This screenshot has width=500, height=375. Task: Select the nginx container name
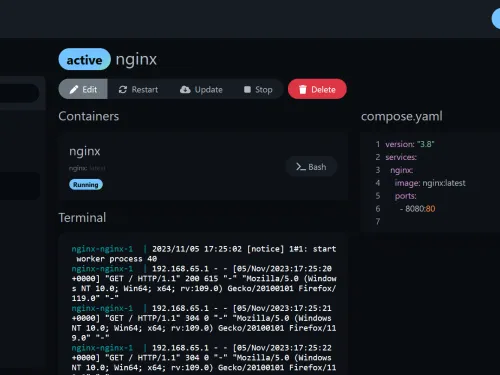pos(85,151)
